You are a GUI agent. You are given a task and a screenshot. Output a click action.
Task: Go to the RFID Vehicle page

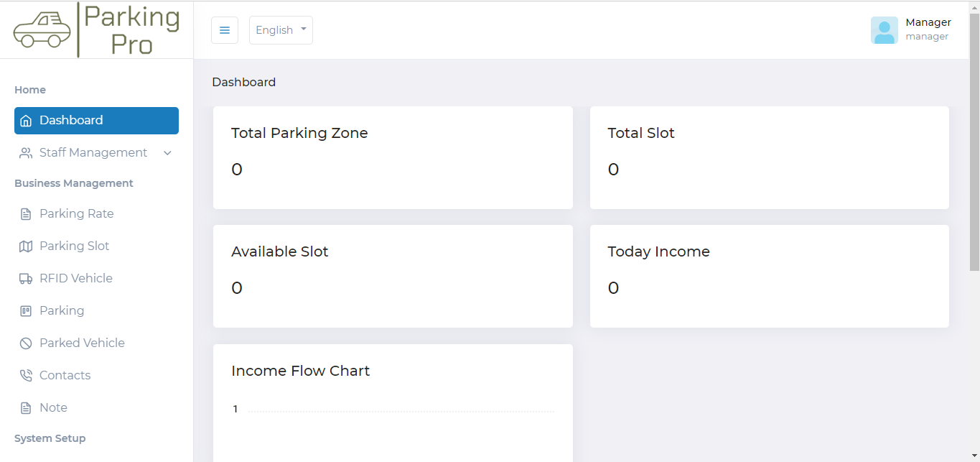76,278
